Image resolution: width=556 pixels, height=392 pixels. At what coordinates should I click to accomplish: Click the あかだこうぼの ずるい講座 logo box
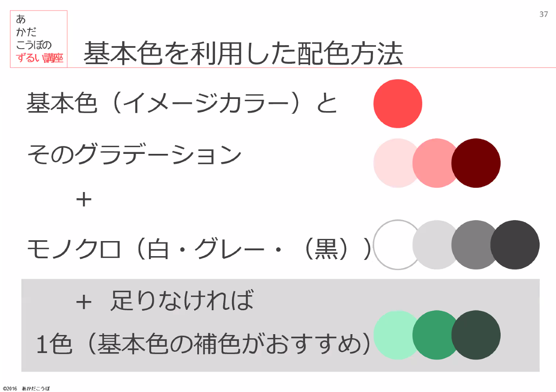(x=39, y=39)
